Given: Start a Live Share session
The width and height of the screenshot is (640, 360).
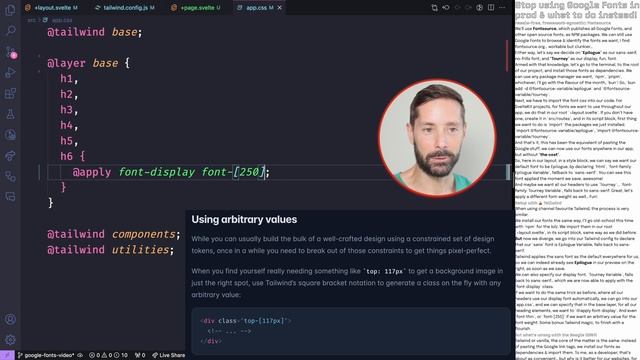Looking at the screenshot, I should pos(169,355).
